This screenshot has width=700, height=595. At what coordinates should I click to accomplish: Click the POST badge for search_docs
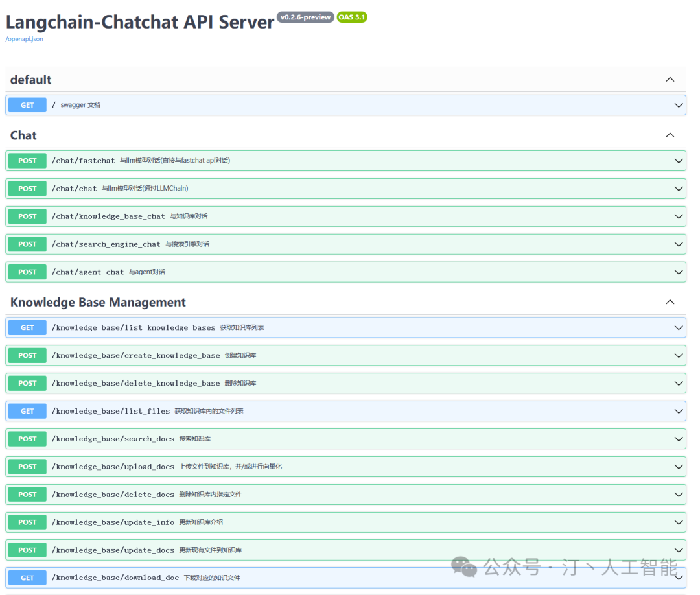pyautogui.click(x=27, y=439)
